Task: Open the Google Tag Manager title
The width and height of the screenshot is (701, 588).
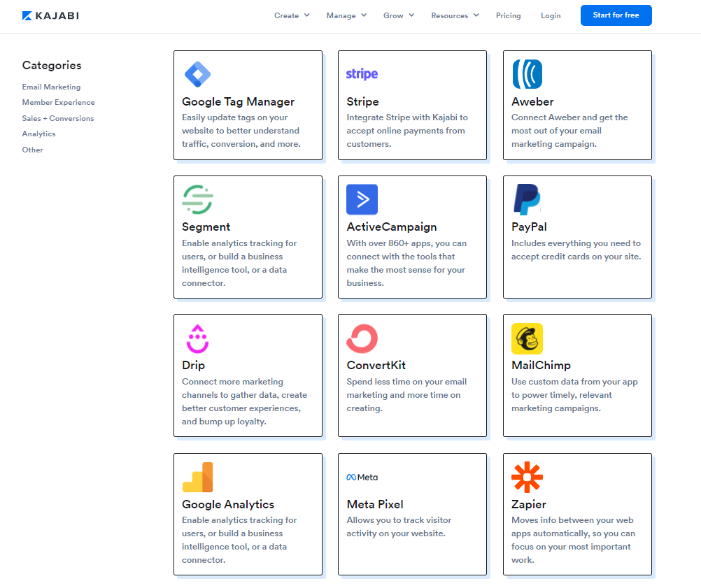Action: click(x=239, y=102)
